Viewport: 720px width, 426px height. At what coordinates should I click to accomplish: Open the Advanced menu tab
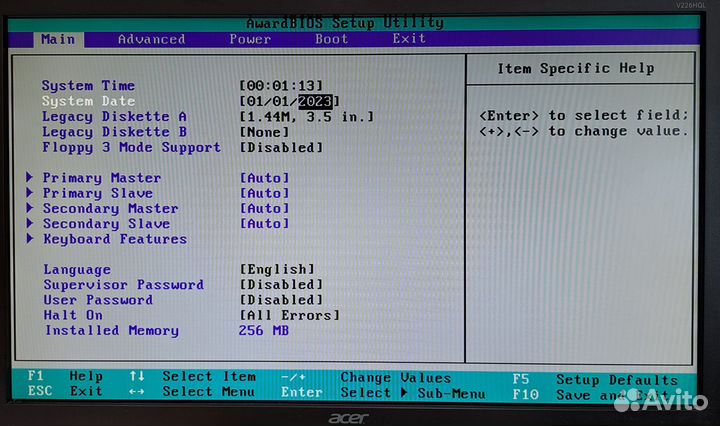tap(151, 39)
